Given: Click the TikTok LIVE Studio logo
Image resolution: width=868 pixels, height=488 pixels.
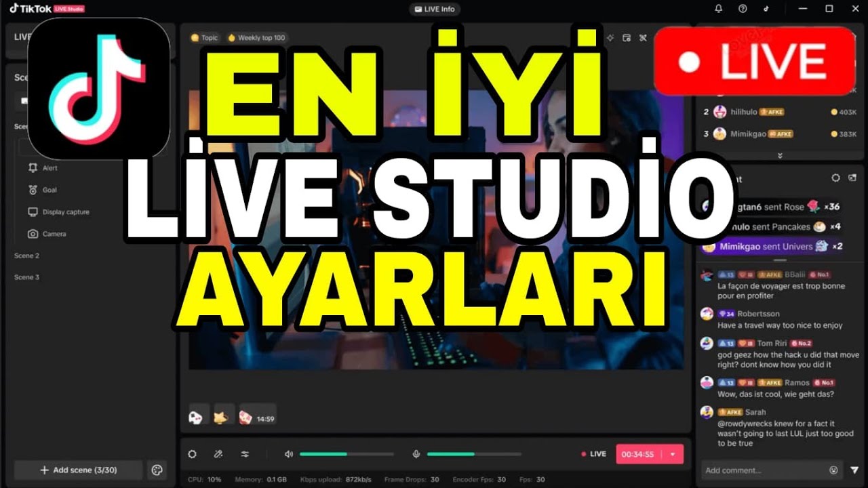Looking at the screenshot, I should tap(47, 8).
